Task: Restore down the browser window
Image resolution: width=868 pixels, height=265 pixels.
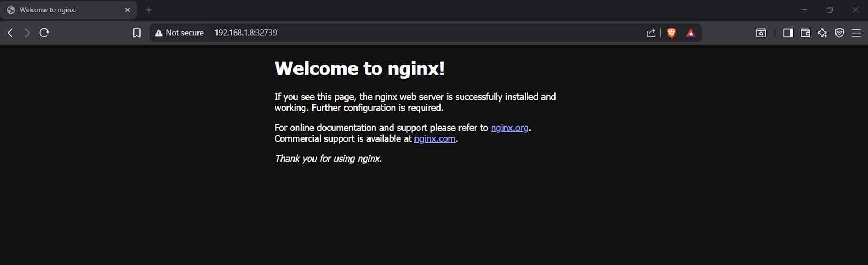Action: tap(829, 10)
